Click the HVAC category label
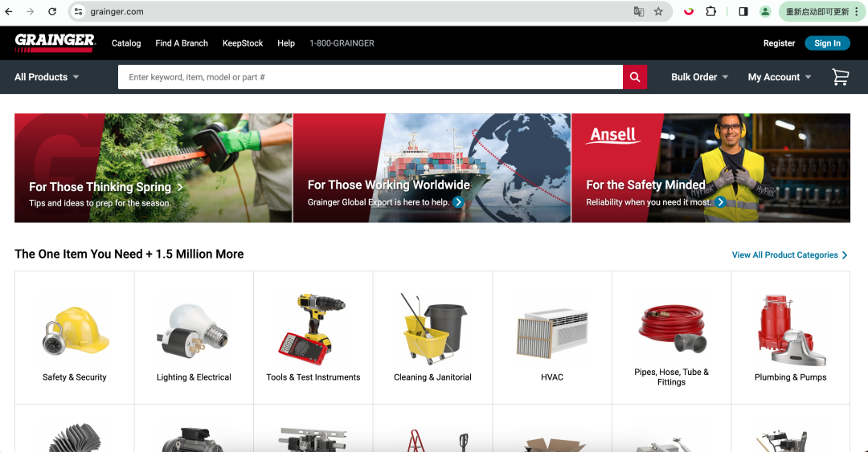This screenshot has height=452, width=868. click(552, 377)
